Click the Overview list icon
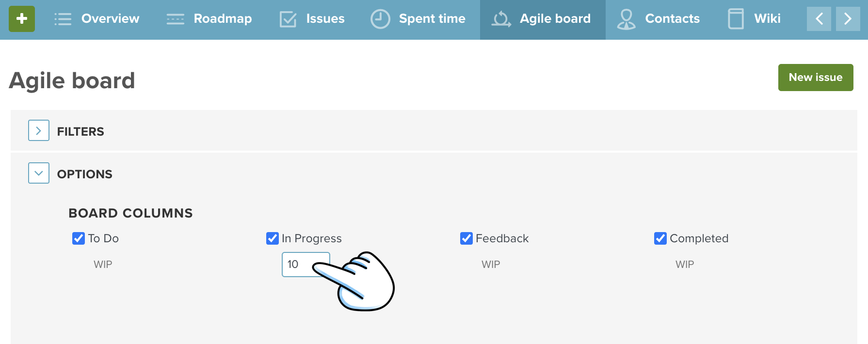 (63, 19)
